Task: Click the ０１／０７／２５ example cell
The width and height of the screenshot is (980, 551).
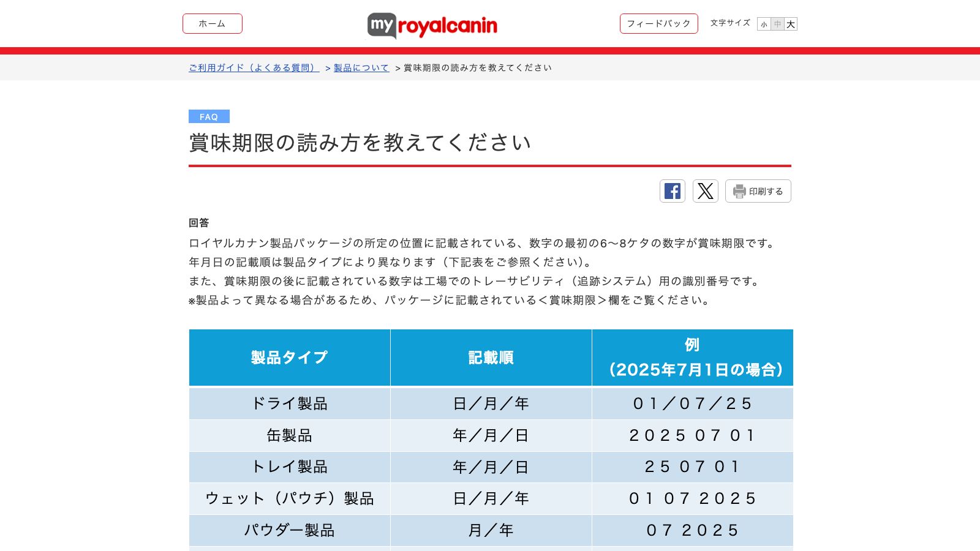Action: 693,403
